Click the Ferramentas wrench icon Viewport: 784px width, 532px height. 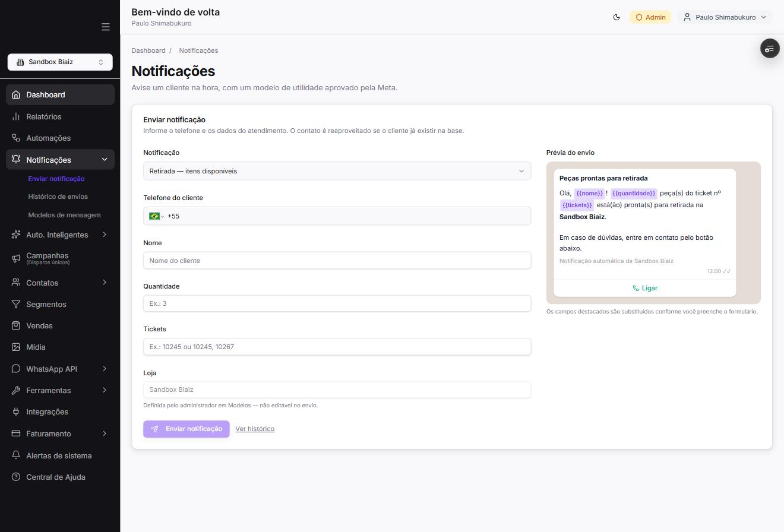point(16,390)
